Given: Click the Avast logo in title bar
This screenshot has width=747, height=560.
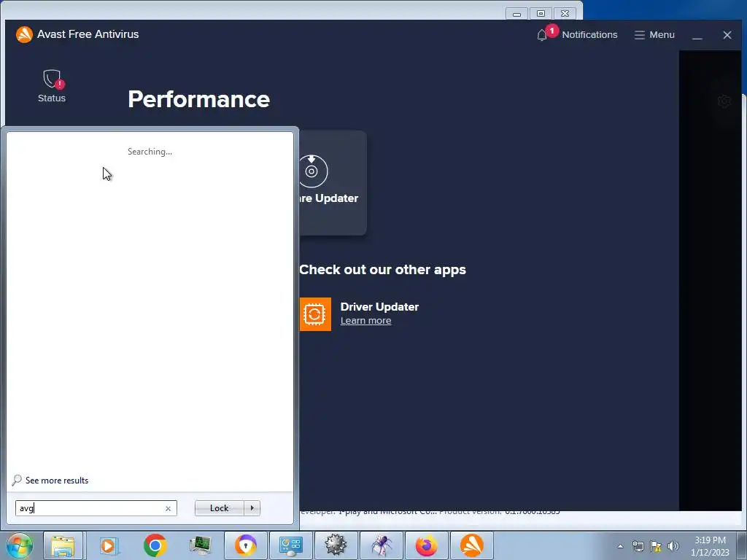Looking at the screenshot, I should [24, 34].
